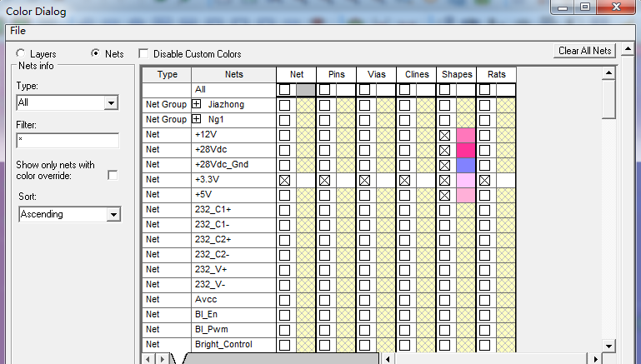Click the Rats column header
This screenshot has height=364, width=641.
coord(496,74)
